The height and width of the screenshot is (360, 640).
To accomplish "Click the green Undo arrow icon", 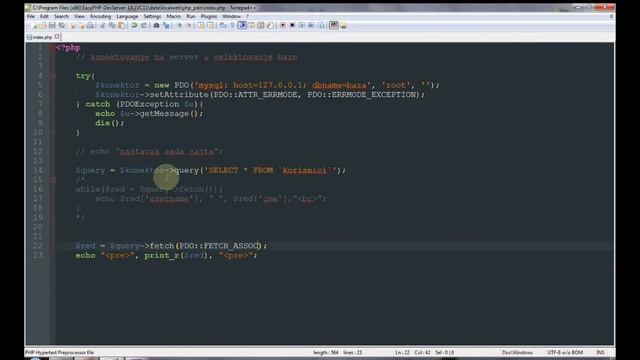I will (x=134, y=25).
